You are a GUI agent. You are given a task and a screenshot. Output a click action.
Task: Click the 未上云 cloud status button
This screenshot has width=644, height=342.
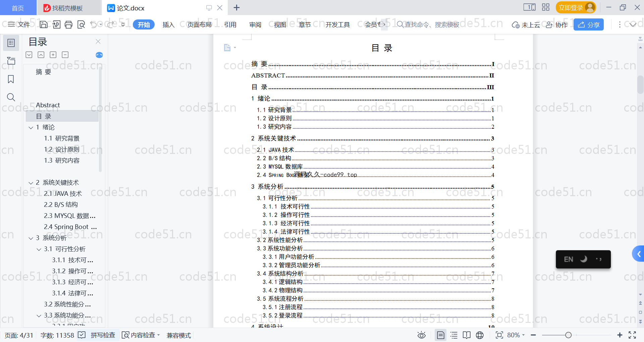[526, 24]
